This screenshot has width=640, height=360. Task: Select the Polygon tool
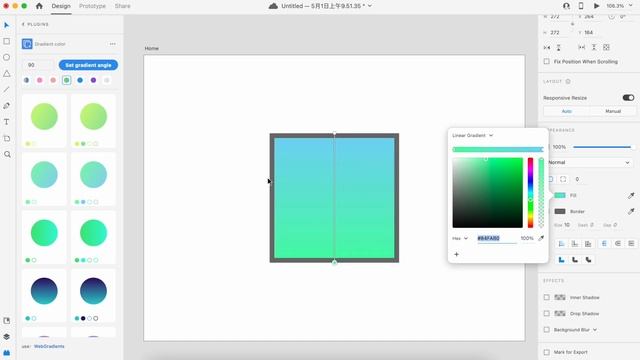click(x=7, y=74)
